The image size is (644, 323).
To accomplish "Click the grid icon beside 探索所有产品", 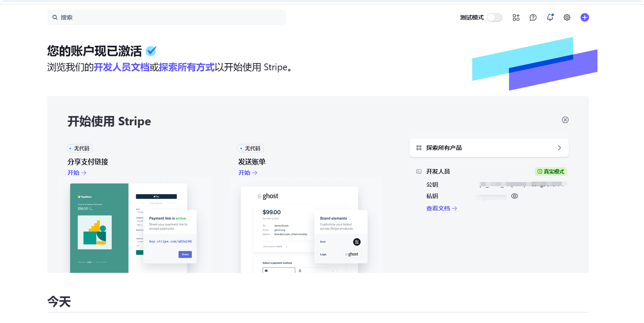I will tap(419, 148).
